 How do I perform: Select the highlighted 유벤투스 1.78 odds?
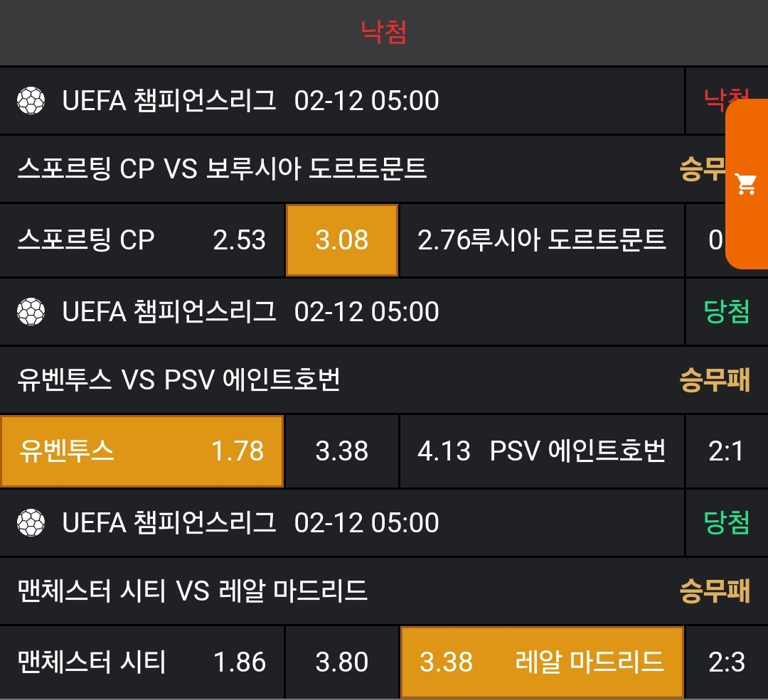142,451
